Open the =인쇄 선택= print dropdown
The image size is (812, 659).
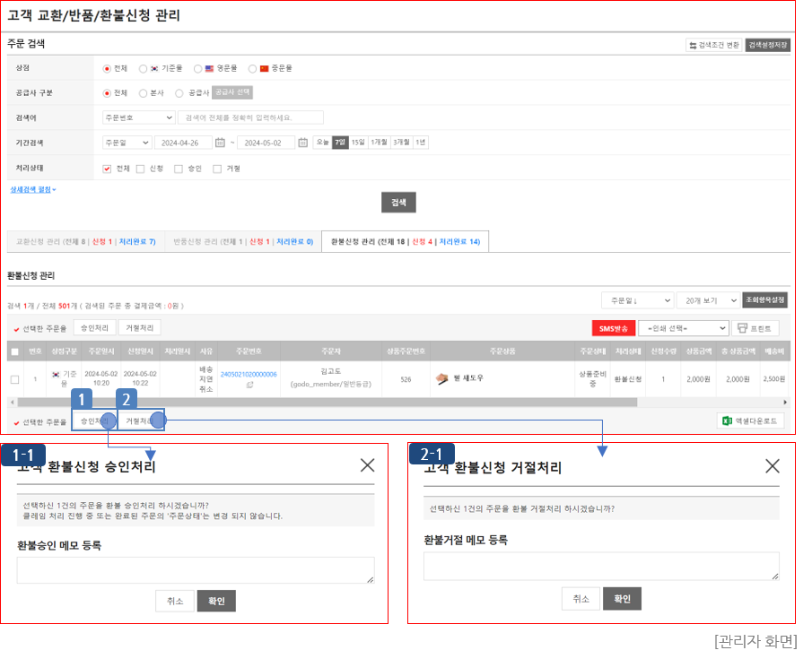pos(682,328)
